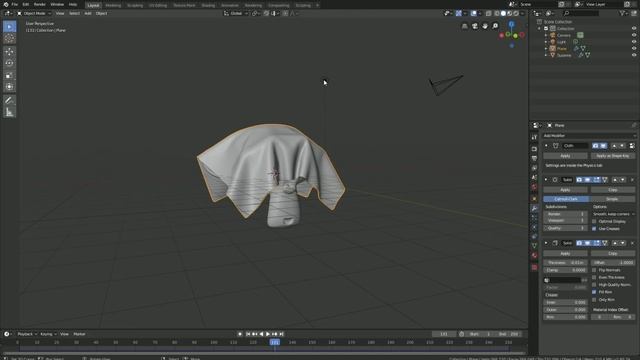Switch to the Modeling workspace tab
The width and height of the screenshot is (640, 360).
113,5
